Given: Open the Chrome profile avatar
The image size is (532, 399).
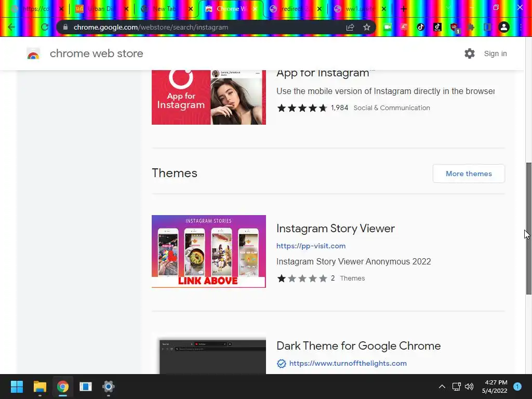Looking at the screenshot, I should click(504, 27).
